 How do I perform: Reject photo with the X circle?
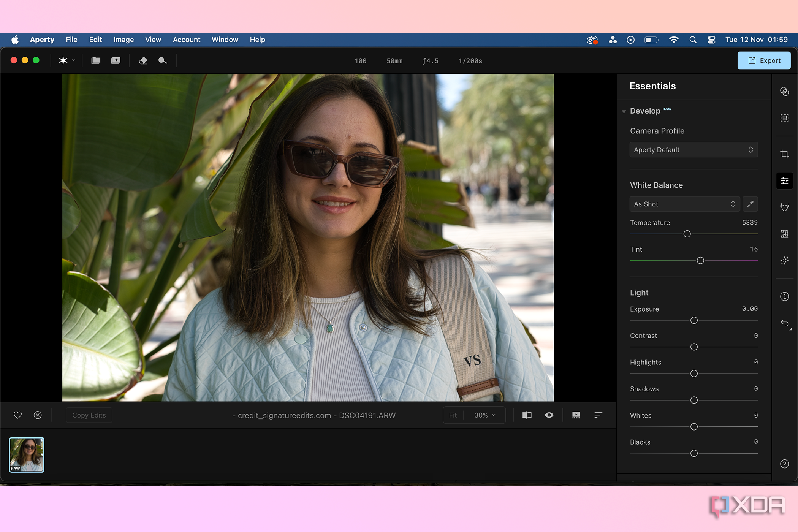click(x=38, y=415)
